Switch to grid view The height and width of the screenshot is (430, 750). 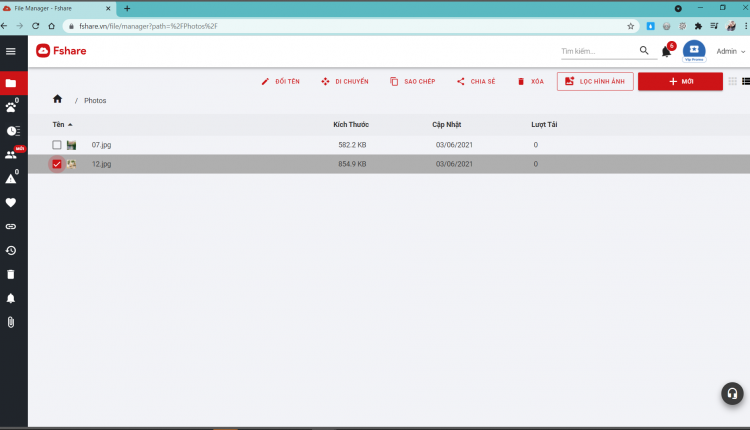coord(732,81)
